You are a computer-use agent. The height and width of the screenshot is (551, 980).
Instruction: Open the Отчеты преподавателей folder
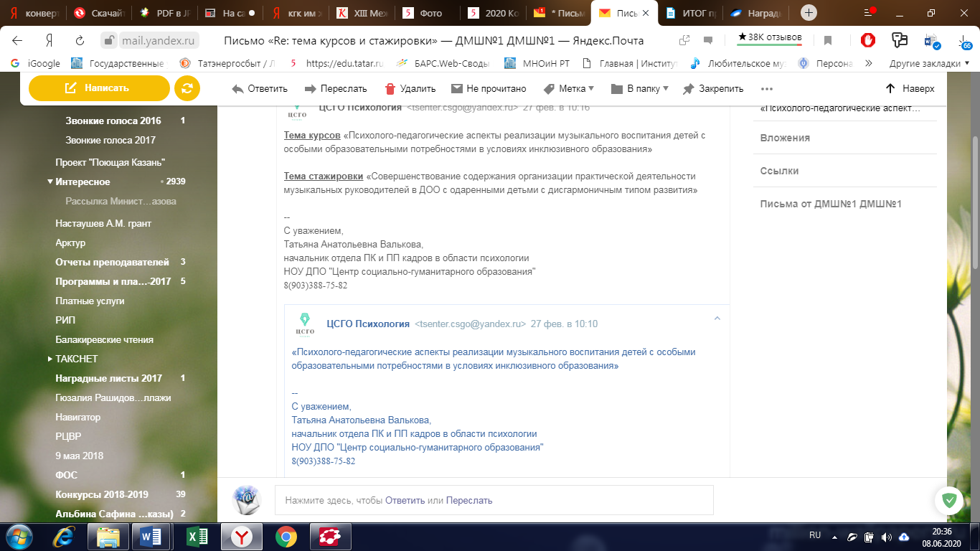(x=112, y=263)
